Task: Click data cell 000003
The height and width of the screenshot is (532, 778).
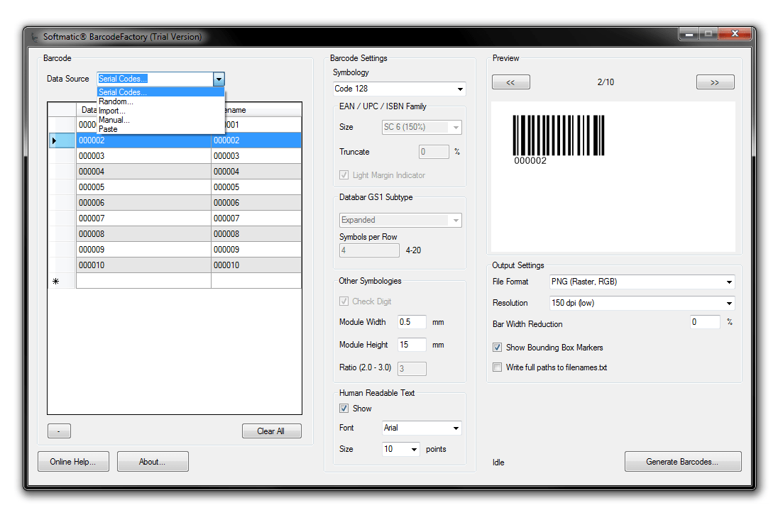Action: (144, 156)
